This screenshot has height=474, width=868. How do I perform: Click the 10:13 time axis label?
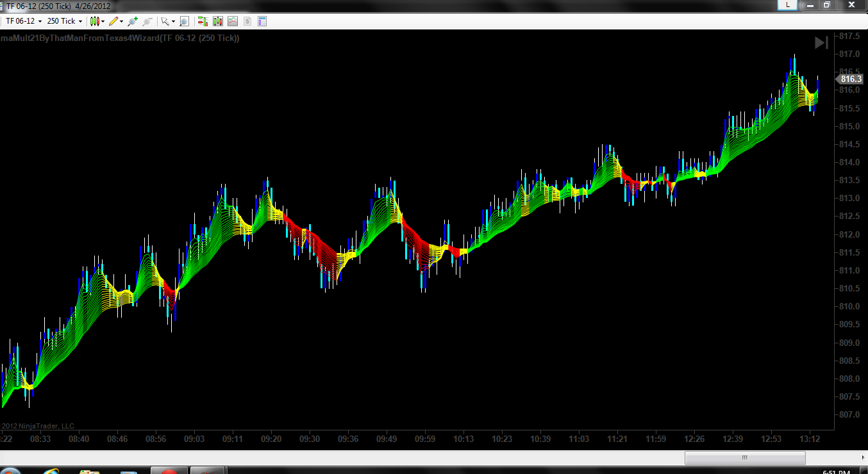point(463,439)
